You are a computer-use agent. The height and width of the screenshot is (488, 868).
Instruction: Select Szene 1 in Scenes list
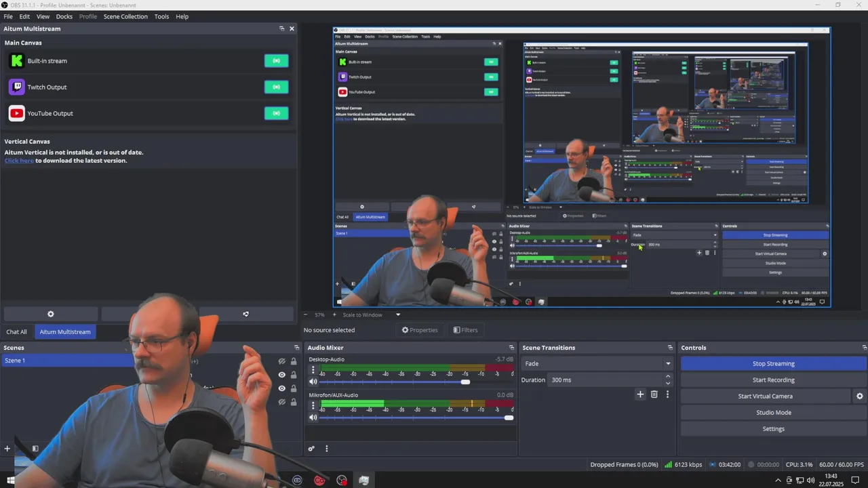[x=68, y=361]
